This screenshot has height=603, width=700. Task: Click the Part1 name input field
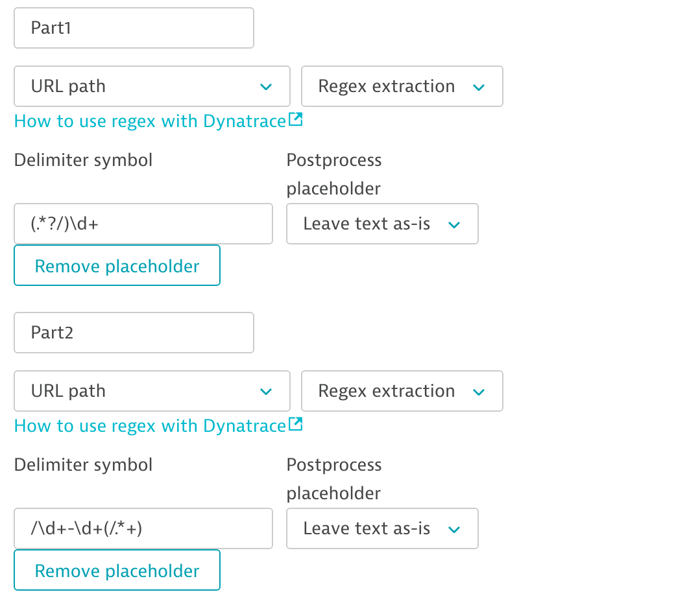click(134, 28)
